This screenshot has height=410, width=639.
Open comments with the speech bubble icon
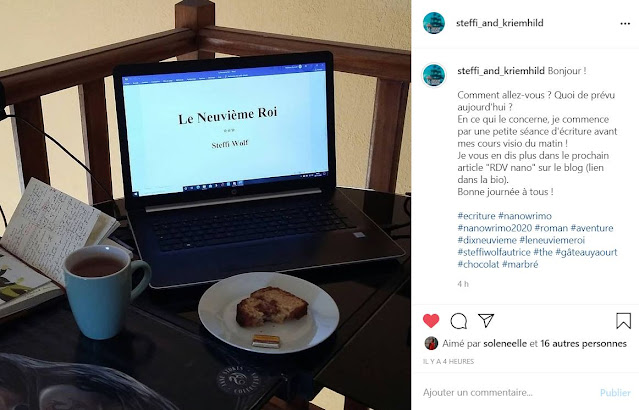click(458, 321)
